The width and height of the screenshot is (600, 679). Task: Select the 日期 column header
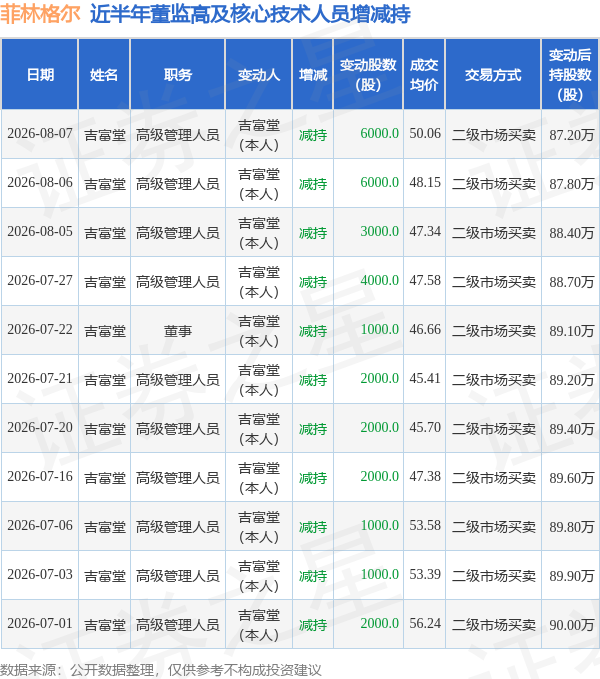[40, 75]
